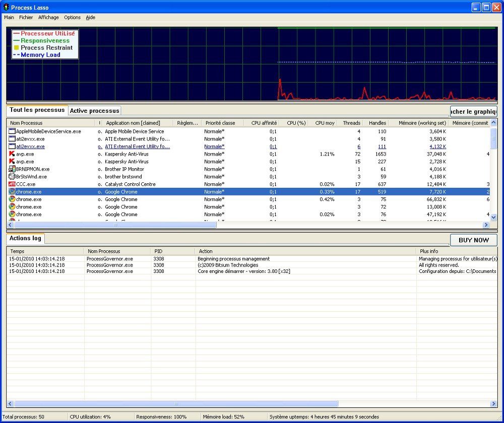Click process list horizontal scroll right arrow
504x423 pixels.
pyautogui.click(x=486, y=225)
